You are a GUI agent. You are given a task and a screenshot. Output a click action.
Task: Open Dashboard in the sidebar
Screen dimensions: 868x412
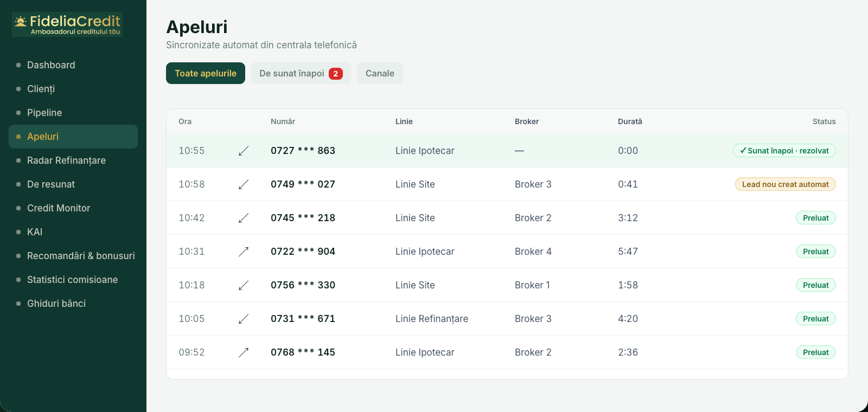click(73, 65)
